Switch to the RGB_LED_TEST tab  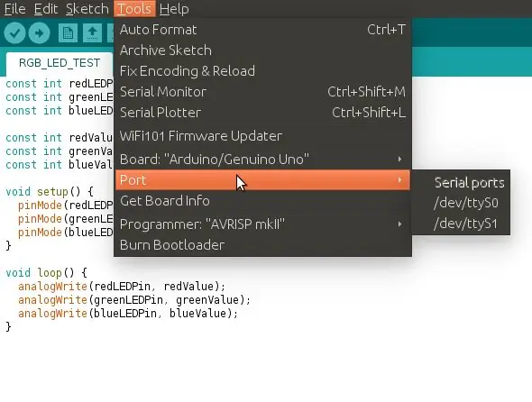60,63
